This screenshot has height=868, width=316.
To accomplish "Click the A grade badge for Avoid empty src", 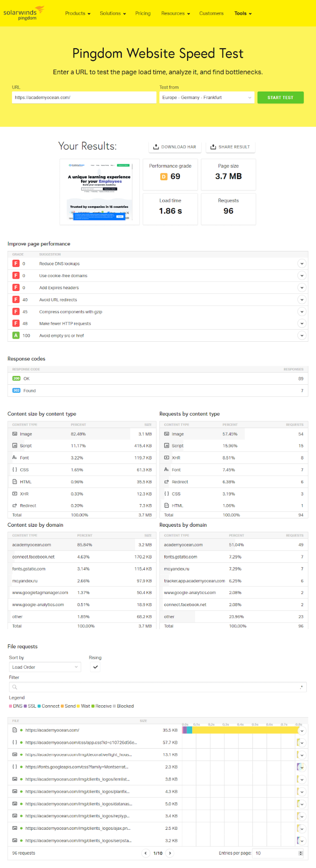I will (16, 336).
